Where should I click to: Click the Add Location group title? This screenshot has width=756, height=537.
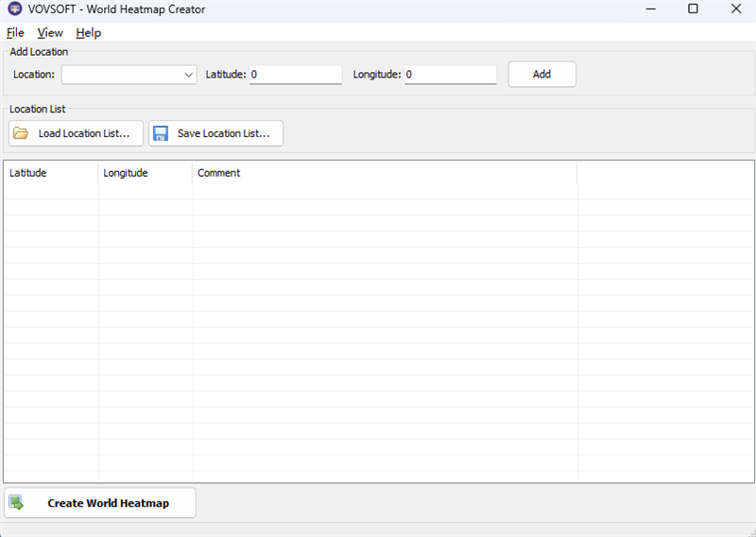pyautogui.click(x=39, y=52)
